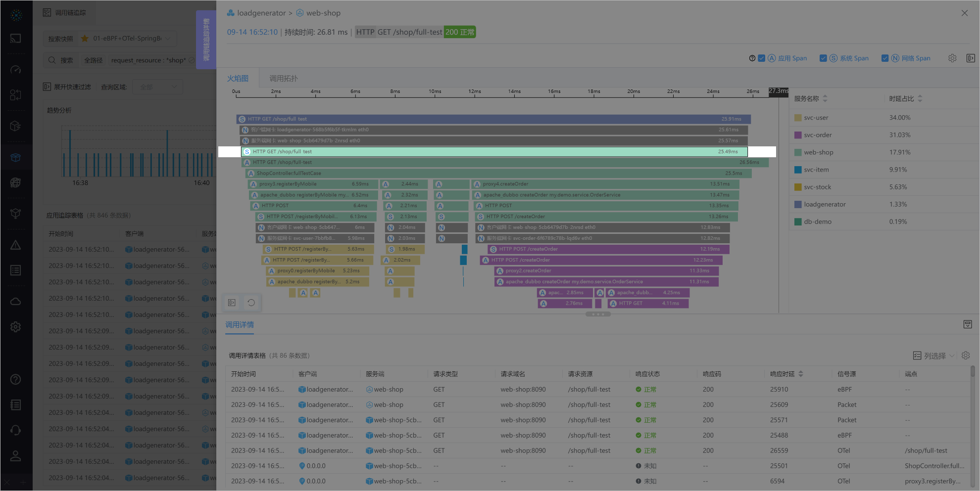Click the reset refresh icon below flame graph
The height and width of the screenshot is (491, 980).
(251, 303)
